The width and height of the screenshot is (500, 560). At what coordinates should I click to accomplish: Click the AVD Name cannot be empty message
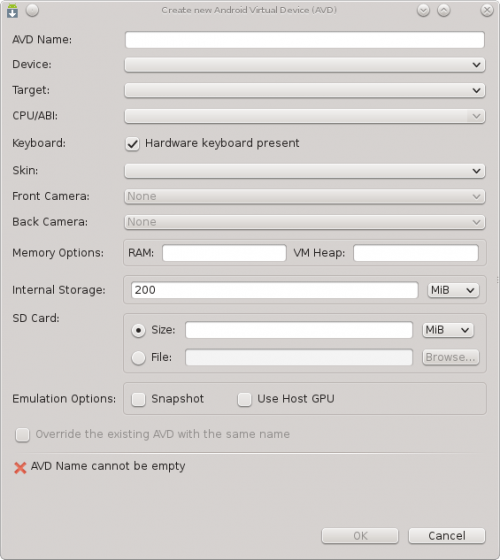pos(108,466)
